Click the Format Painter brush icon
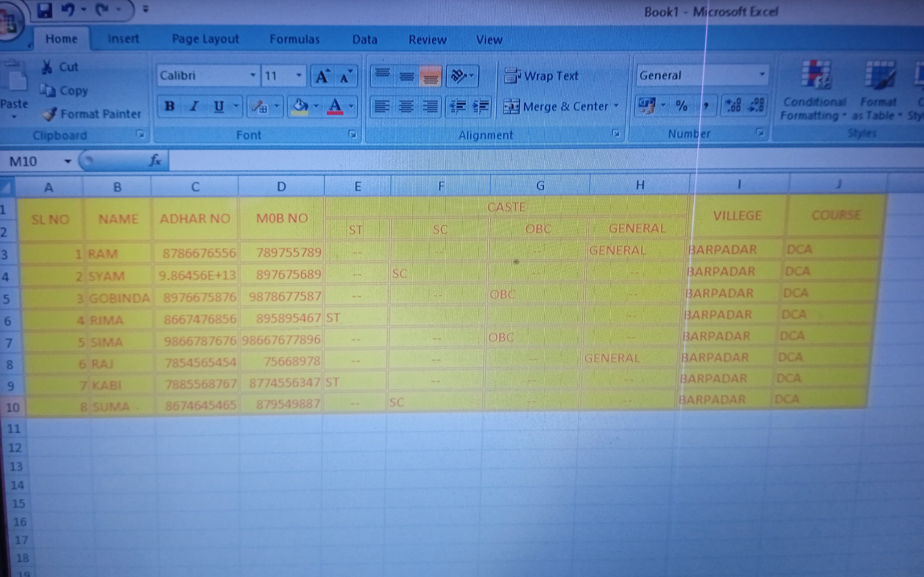Screen dimensions: 924x577 (50, 114)
